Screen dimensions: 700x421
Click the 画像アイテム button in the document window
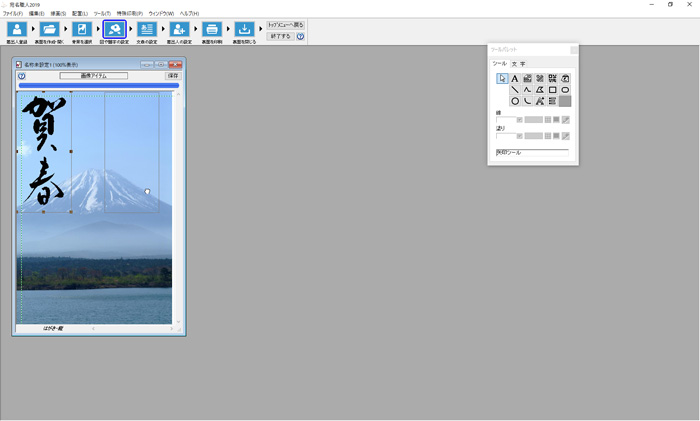click(x=94, y=76)
